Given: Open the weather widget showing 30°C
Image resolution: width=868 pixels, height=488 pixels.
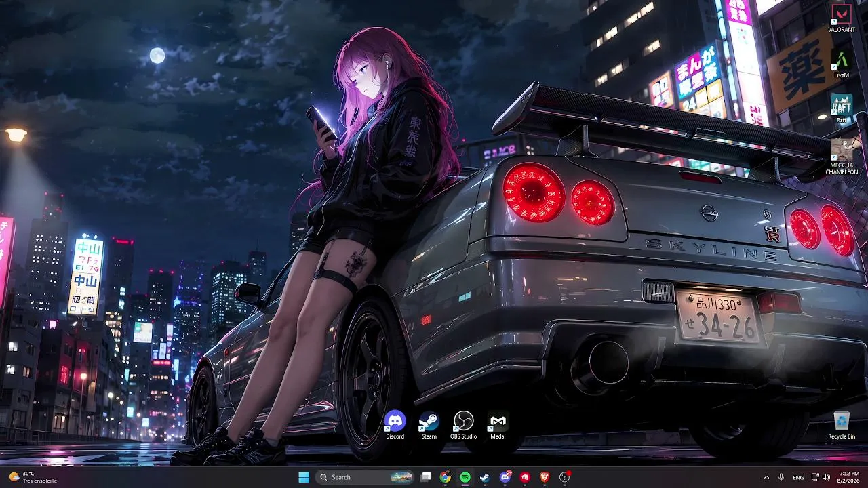Looking at the screenshot, I should 33,477.
